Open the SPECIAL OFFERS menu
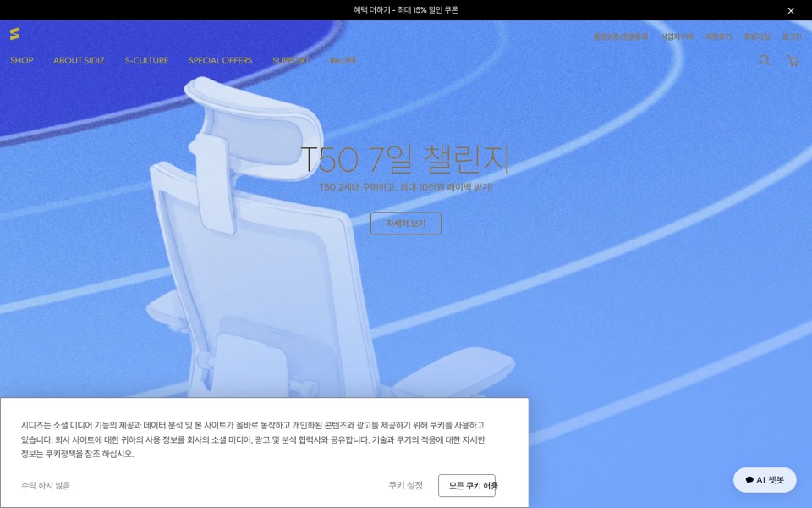812x508 pixels. (x=221, y=61)
